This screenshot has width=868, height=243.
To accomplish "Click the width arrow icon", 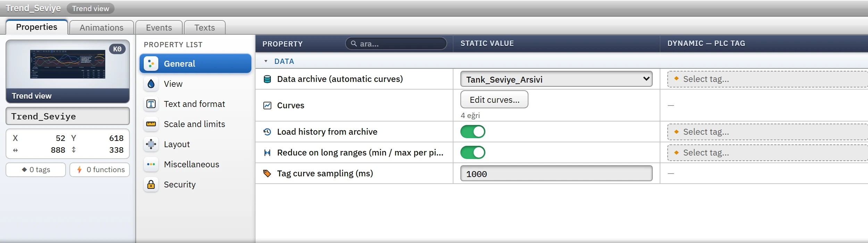I will coord(15,150).
